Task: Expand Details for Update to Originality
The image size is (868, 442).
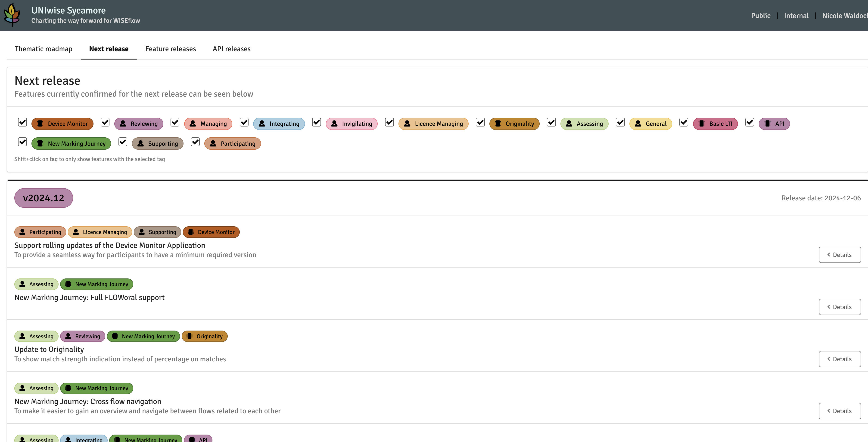Action: click(x=840, y=359)
